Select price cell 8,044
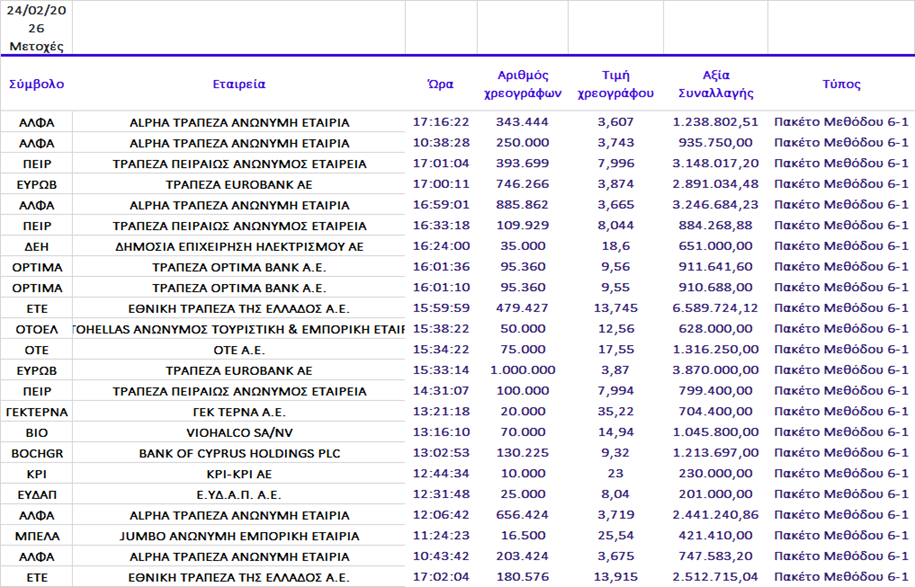The image size is (915, 587). tap(616, 225)
